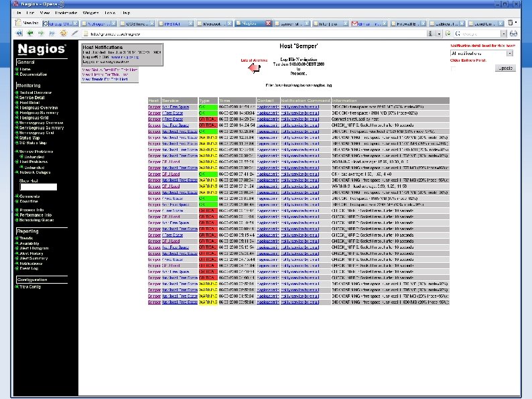
Task: Open the Scheduling Queue sidebar link
Action: pyautogui.click(x=37, y=220)
